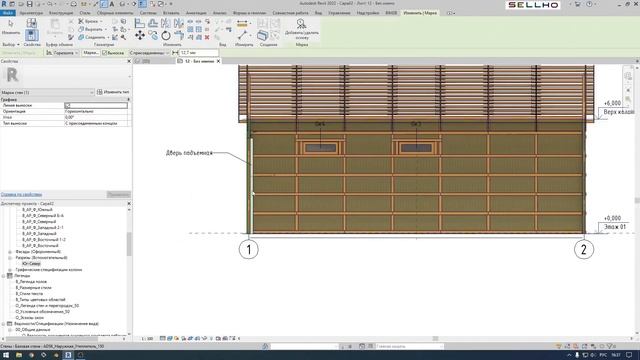
Task: Select Юг-Север section in browser
Action: [31, 264]
